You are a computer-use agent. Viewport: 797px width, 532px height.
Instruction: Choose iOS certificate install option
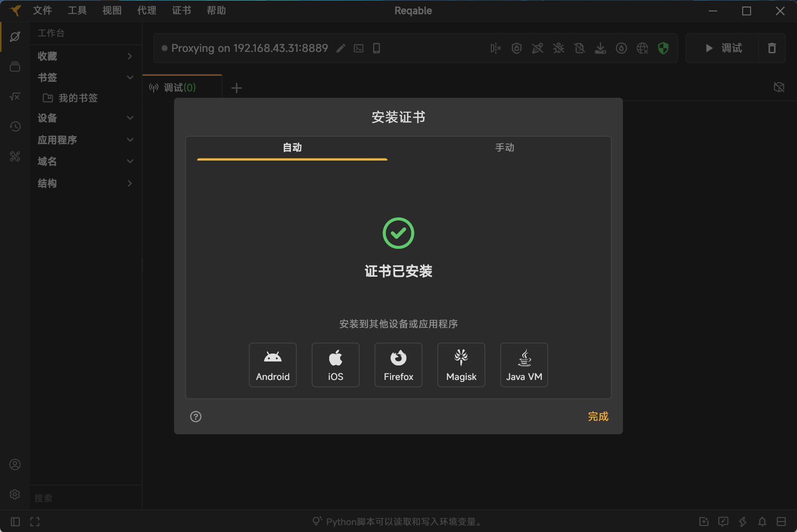pos(335,365)
